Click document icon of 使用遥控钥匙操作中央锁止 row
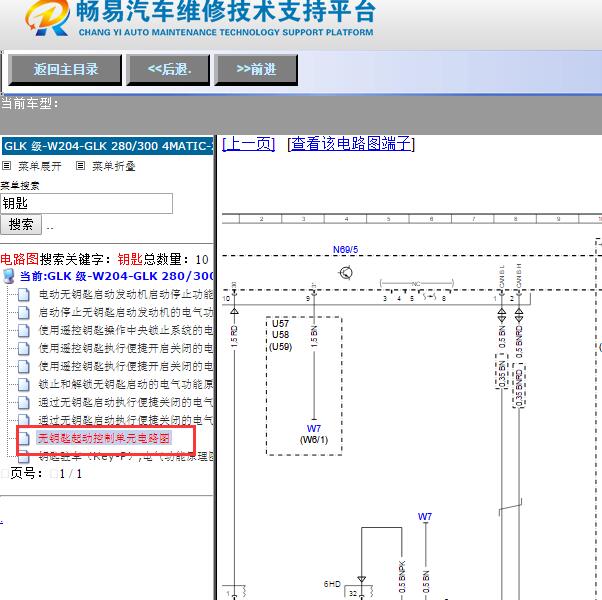 pos(23,331)
